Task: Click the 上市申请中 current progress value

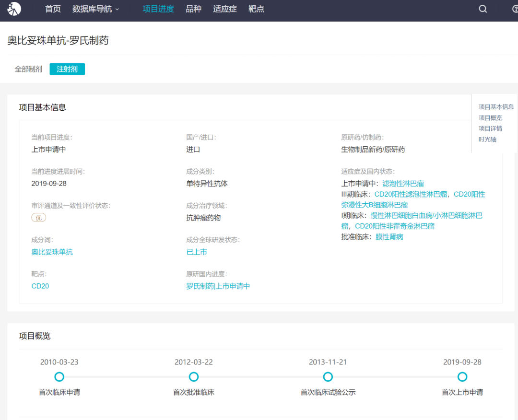Action: 48,150
